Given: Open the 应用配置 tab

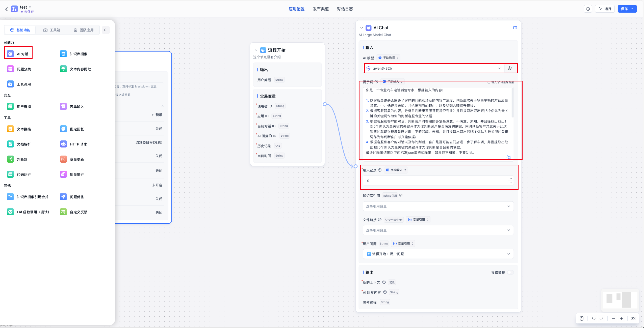Looking at the screenshot, I should tap(296, 9).
